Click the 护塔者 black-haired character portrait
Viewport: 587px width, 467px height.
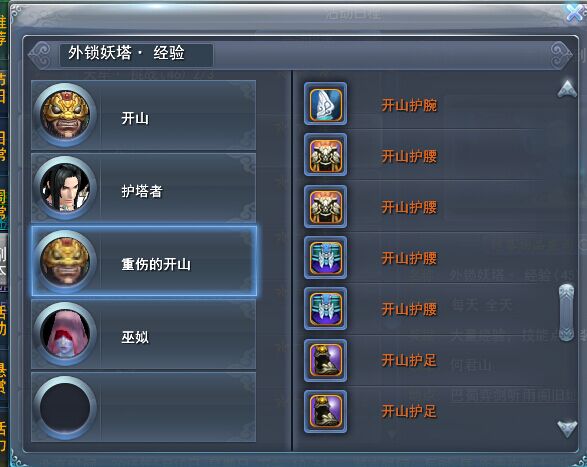click(65, 188)
